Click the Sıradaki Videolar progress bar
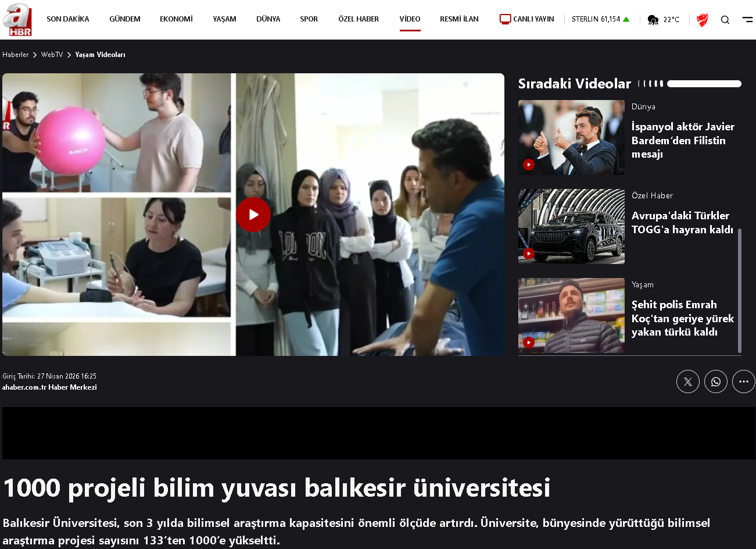This screenshot has height=549, width=756. click(x=704, y=84)
